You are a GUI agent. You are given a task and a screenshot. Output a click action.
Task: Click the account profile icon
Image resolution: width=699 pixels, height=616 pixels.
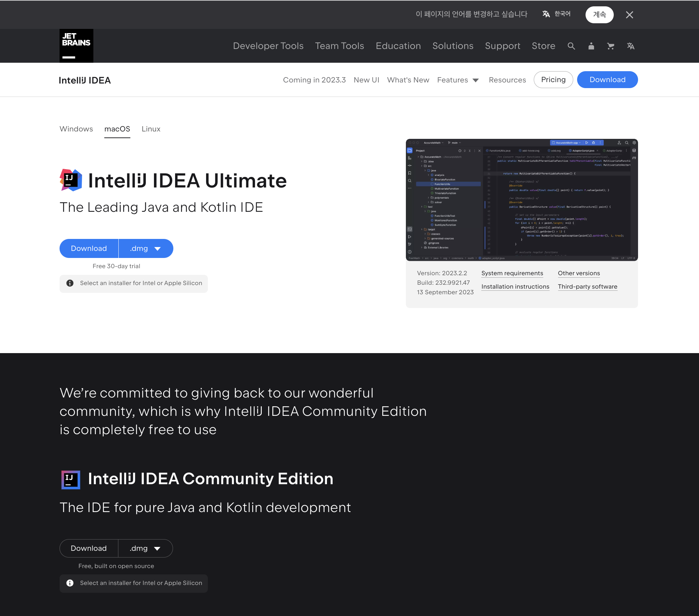591,46
